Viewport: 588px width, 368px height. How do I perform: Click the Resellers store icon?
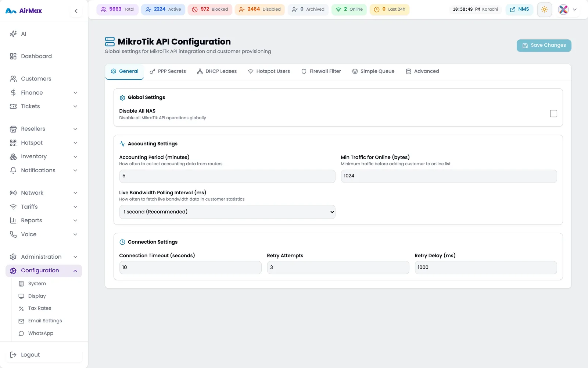point(13,129)
